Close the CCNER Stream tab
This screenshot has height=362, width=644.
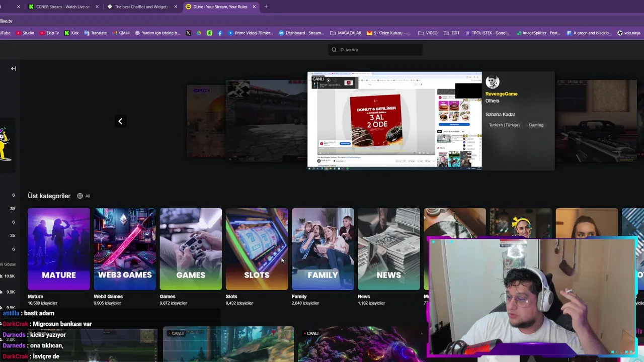click(x=97, y=7)
